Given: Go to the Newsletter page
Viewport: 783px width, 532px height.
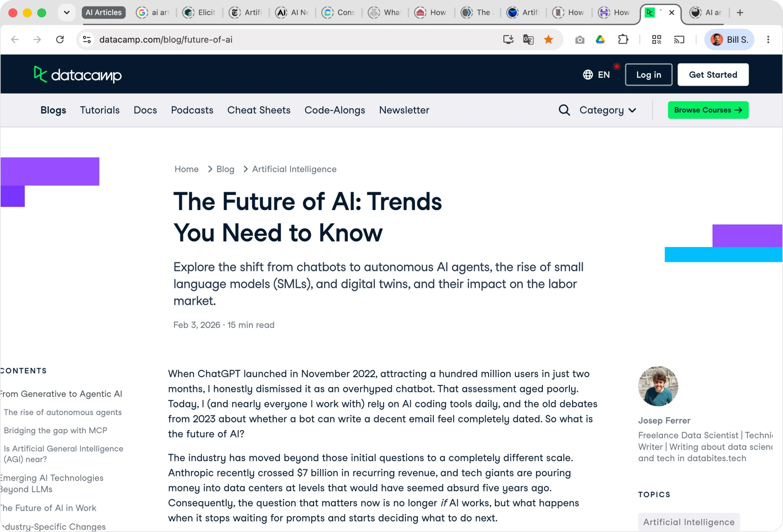Looking at the screenshot, I should [x=404, y=110].
